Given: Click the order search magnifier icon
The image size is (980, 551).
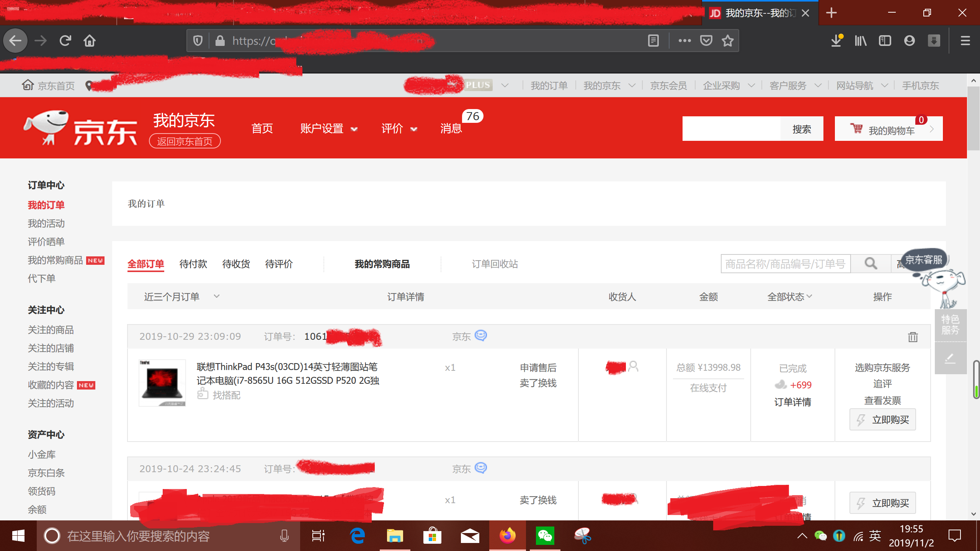Looking at the screenshot, I should 871,264.
